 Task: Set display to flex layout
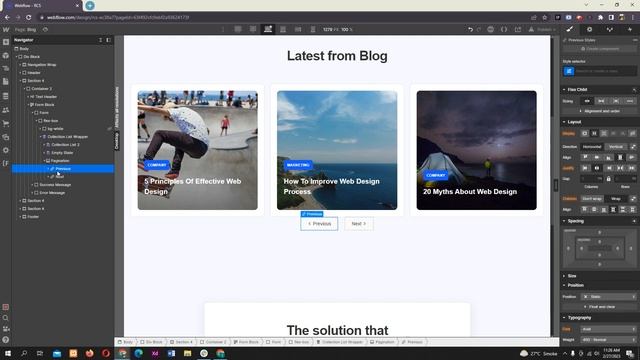click(x=594, y=133)
